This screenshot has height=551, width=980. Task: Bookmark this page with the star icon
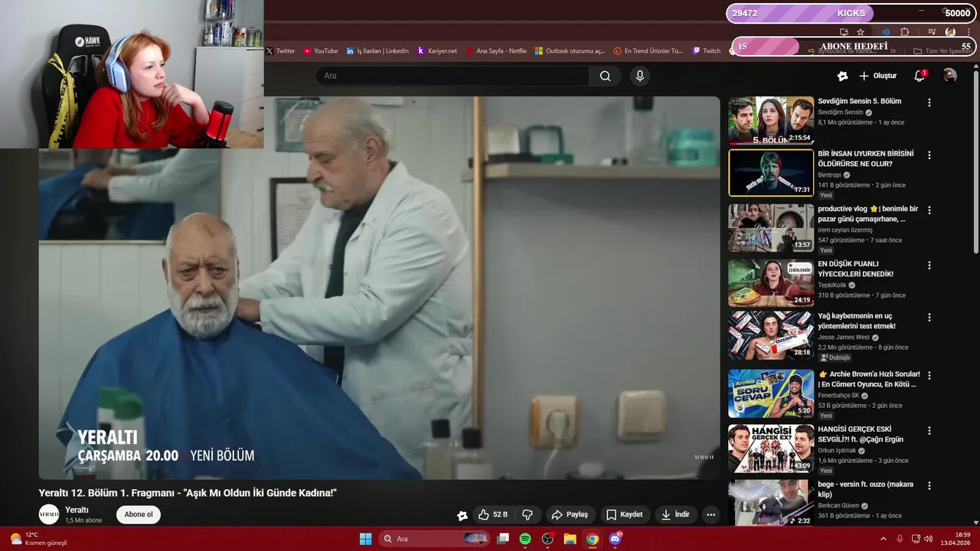point(861,32)
